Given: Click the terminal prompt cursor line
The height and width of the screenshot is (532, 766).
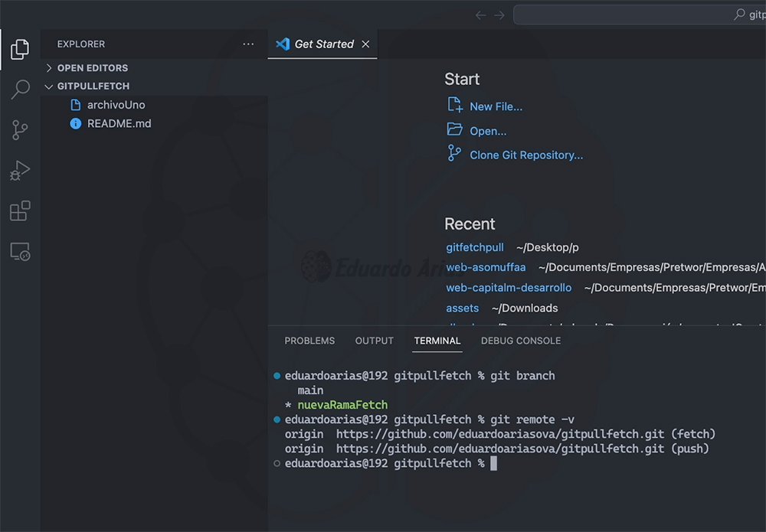Looking at the screenshot, I should 391,463.
